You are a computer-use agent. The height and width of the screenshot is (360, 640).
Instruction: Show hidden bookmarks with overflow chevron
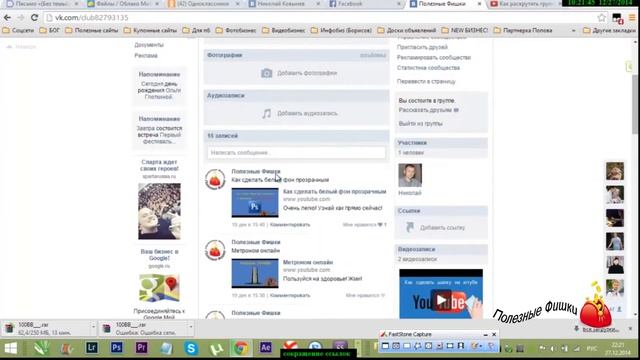(x=573, y=31)
